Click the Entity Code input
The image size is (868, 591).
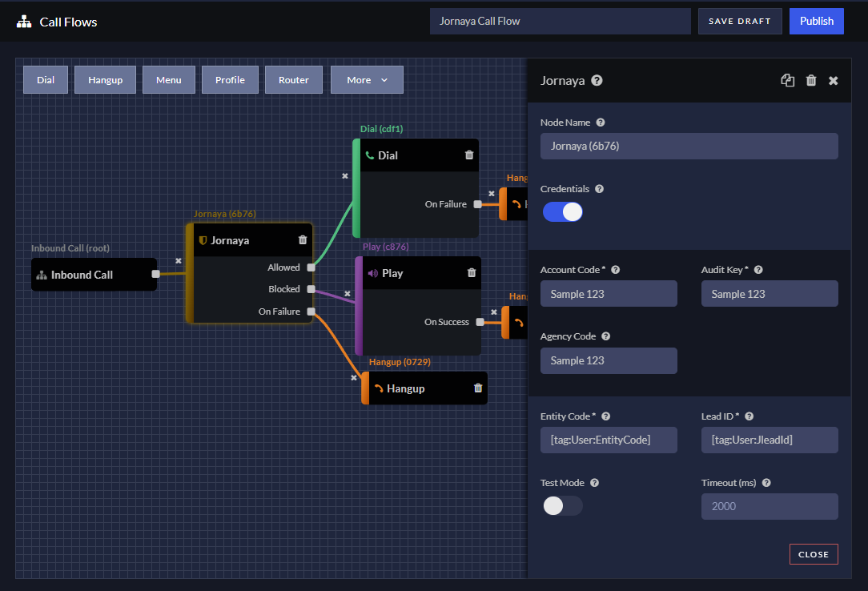coord(609,440)
